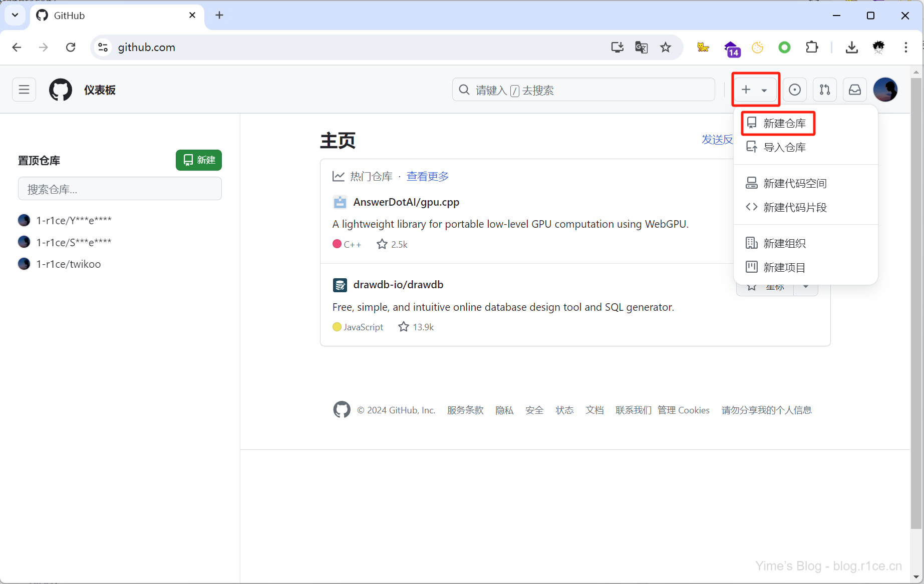Click the browser extensions puzzle icon
Image resolution: width=924 pixels, height=584 pixels.
click(x=812, y=48)
